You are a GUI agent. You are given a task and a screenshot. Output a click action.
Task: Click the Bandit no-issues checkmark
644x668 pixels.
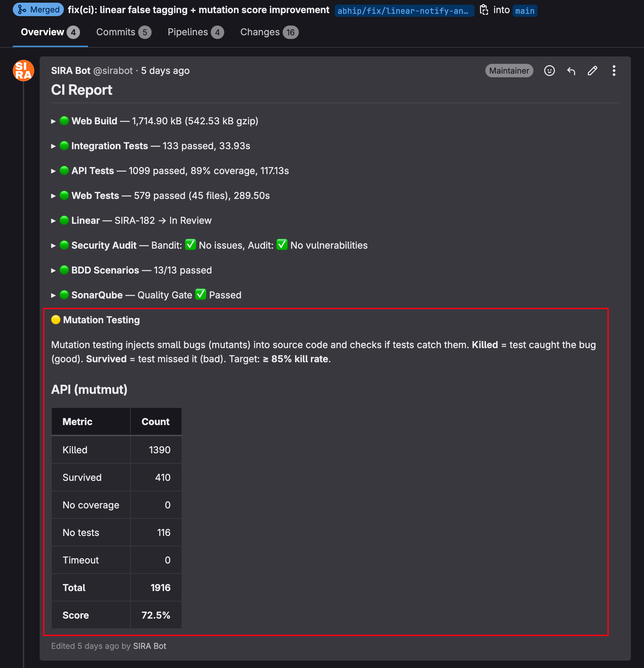[190, 244]
